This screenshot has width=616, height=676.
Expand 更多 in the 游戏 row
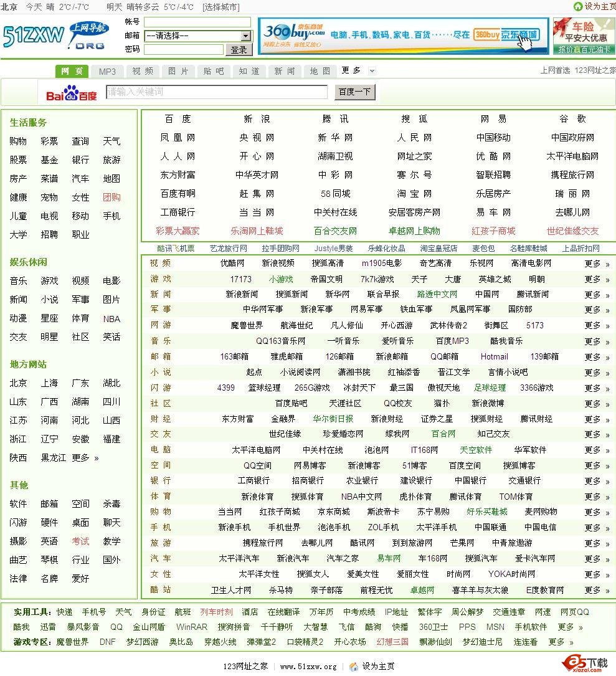coord(597,279)
